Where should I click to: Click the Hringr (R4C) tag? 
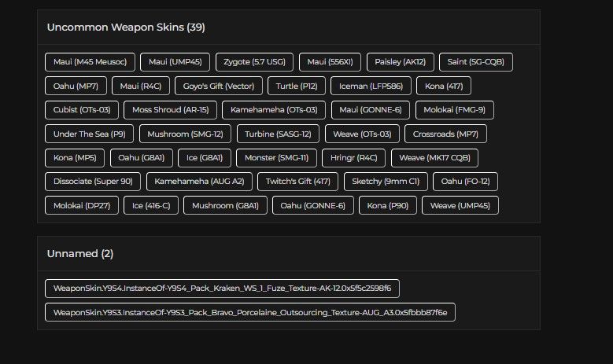point(354,158)
